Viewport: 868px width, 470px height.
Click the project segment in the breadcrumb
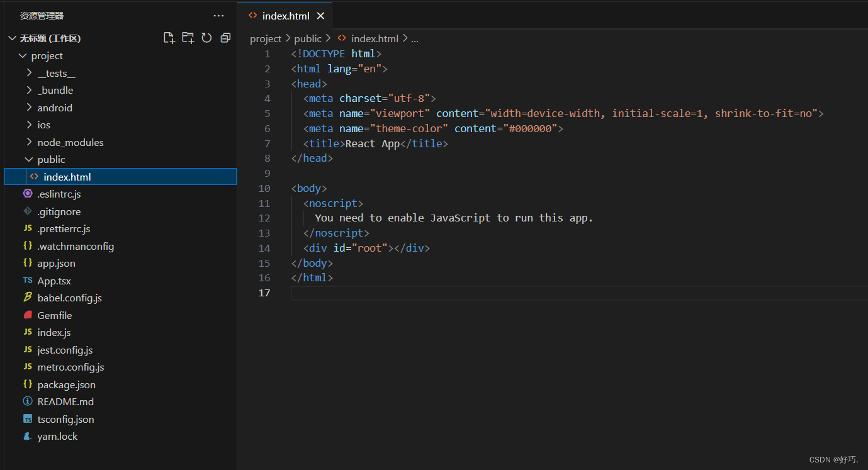(266, 39)
